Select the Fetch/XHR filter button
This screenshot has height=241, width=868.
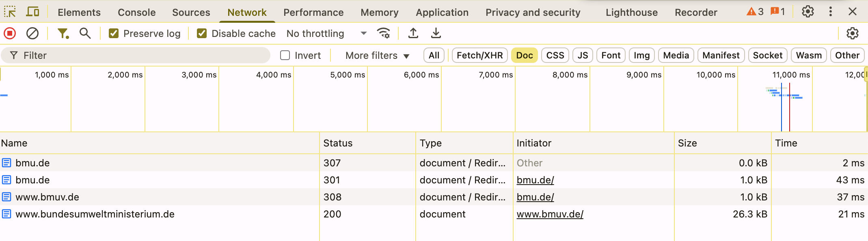(x=479, y=55)
